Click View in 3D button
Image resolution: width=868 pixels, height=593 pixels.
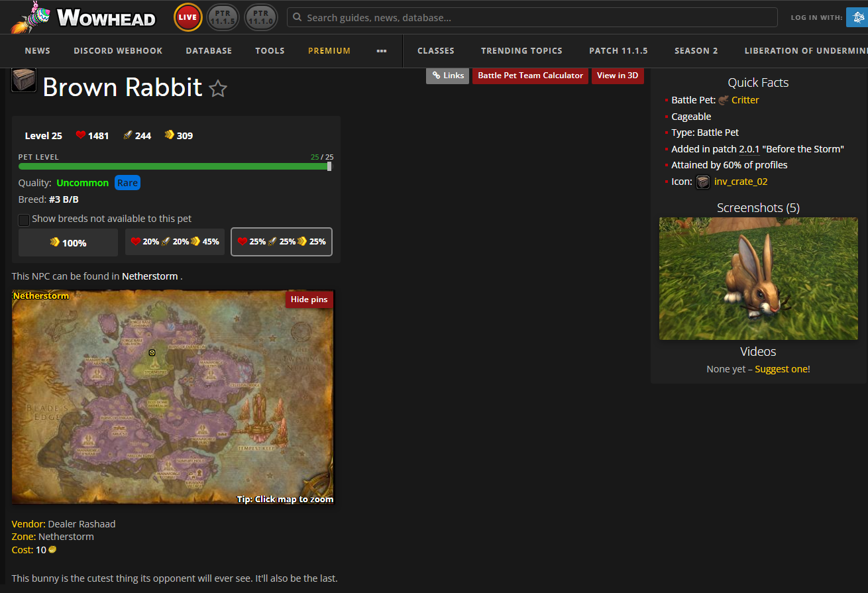[618, 76]
